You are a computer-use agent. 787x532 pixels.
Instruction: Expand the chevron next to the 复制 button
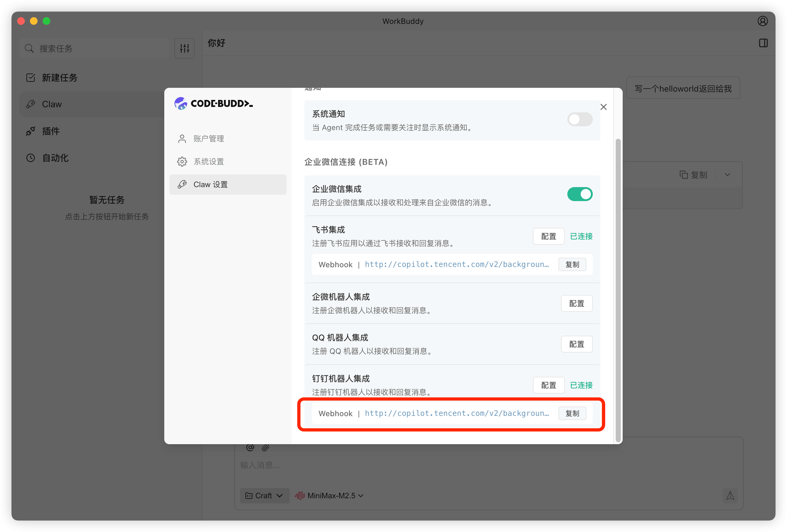click(x=727, y=175)
